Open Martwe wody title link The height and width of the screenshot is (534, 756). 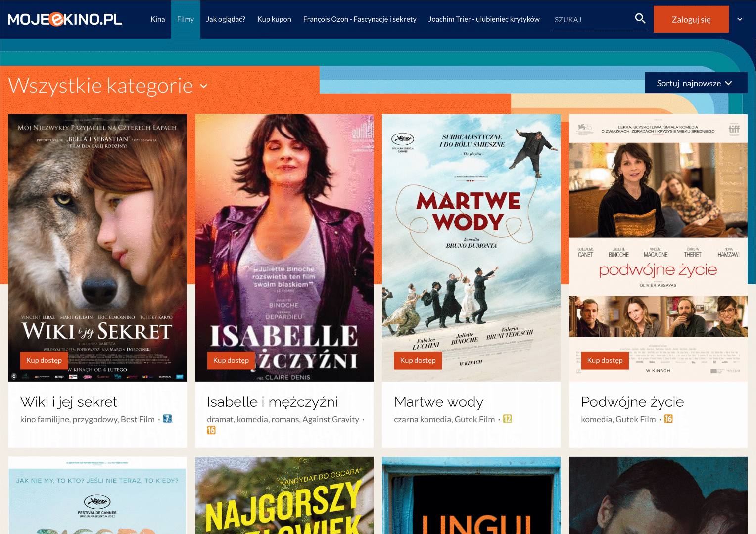tap(439, 402)
